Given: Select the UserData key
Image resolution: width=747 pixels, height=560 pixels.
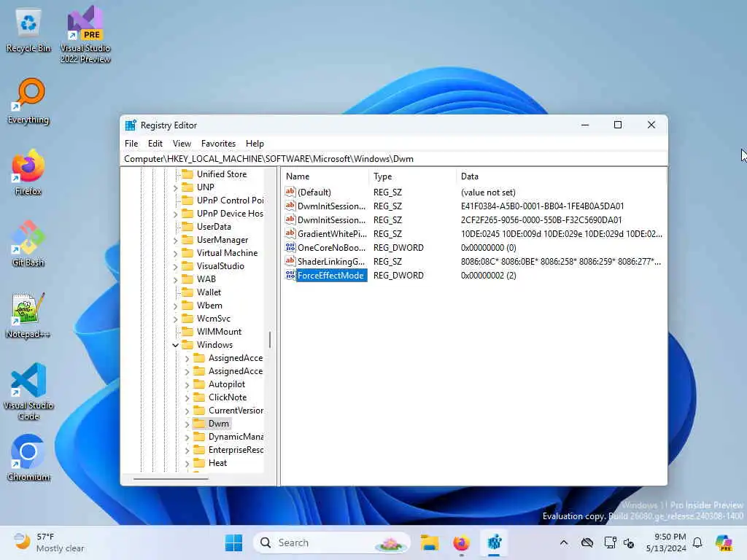Looking at the screenshot, I should pos(214,227).
